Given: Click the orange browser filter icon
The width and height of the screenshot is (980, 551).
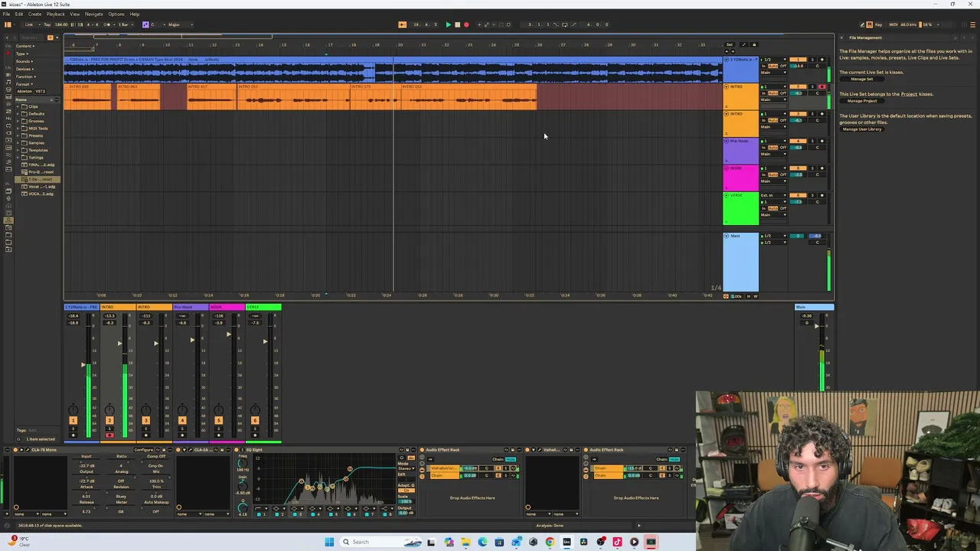Looking at the screenshot, I should point(51,37).
